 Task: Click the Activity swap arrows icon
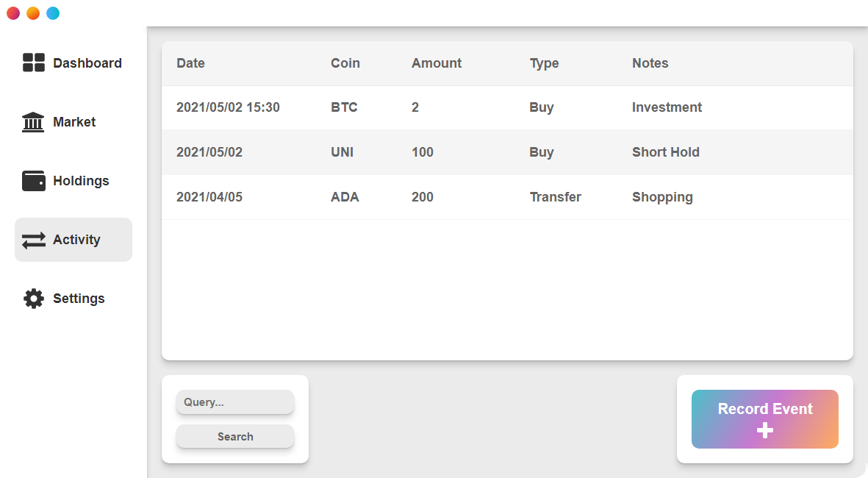(33, 240)
